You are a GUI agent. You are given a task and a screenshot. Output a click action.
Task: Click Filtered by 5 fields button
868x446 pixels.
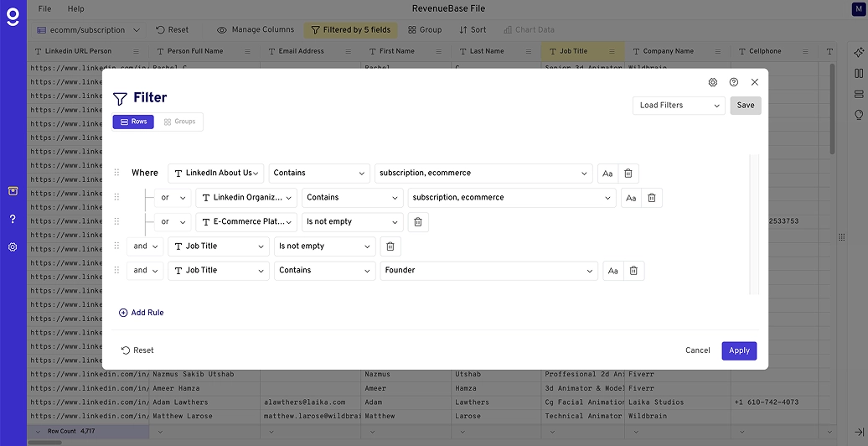[351, 30]
